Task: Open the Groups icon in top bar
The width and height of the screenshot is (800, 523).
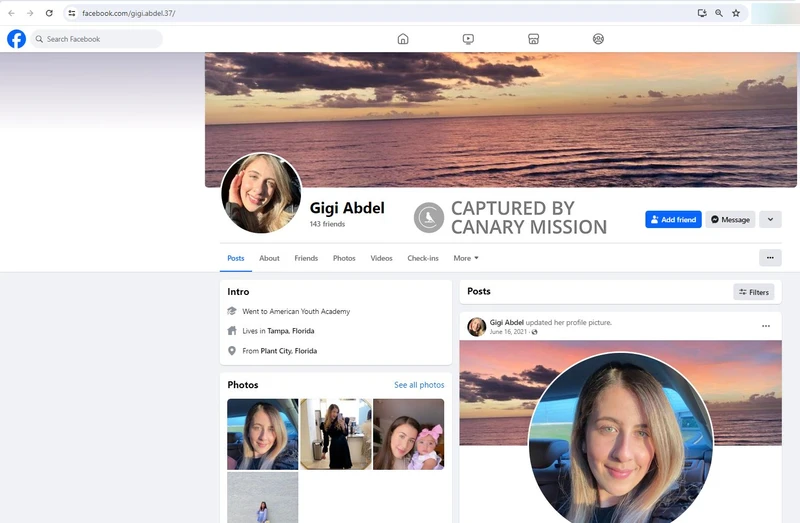Action: coord(598,39)
